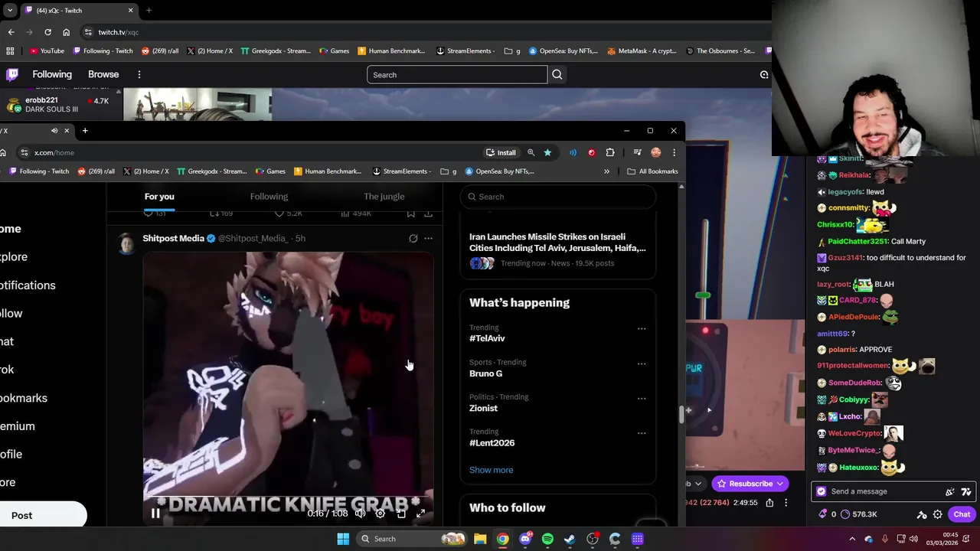This screenshot has height=551, width=980.
Task: Open the Bruno G trending topic
Action: [485, 373]
